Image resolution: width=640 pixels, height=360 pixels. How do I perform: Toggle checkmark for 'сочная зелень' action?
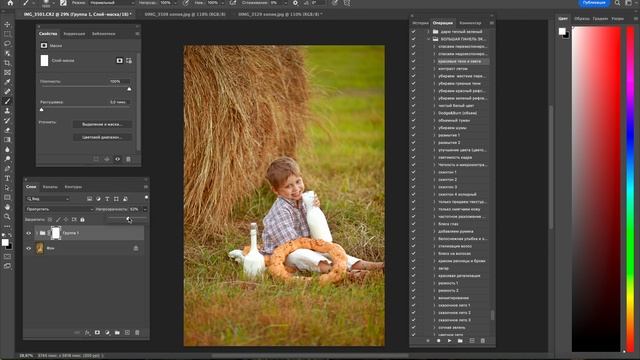click(413, 327)
